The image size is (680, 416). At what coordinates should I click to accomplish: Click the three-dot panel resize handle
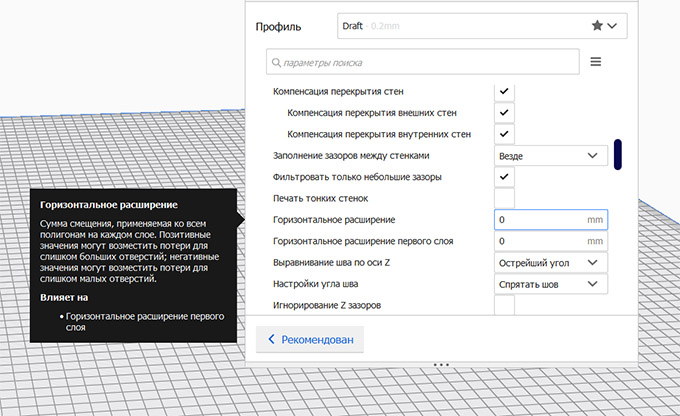pyautogui.click(x=441, y=365)
